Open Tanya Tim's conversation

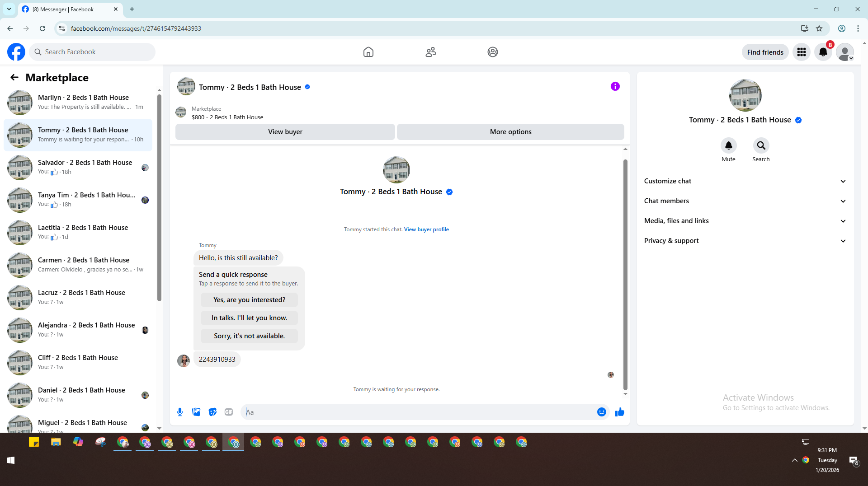(x=78, y=200)
